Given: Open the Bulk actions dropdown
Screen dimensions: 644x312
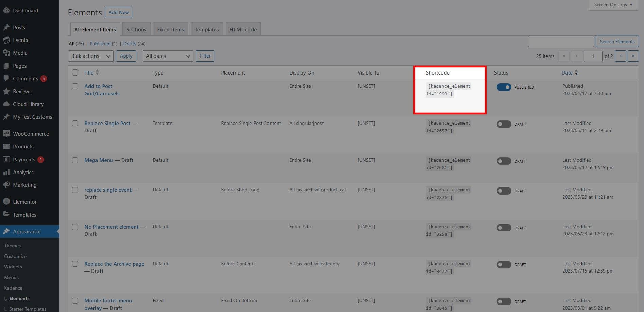Looking at the screenshot, I should (90, 56).
